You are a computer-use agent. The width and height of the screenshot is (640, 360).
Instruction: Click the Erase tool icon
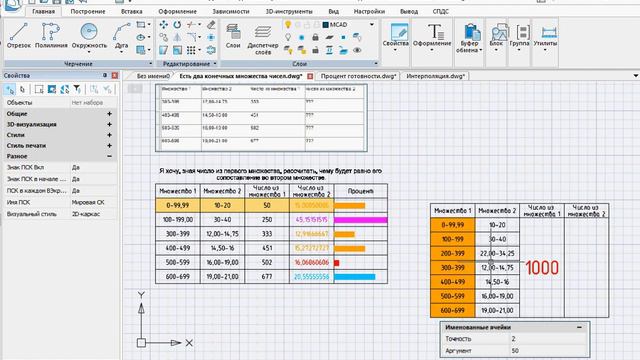pos(211,25)
